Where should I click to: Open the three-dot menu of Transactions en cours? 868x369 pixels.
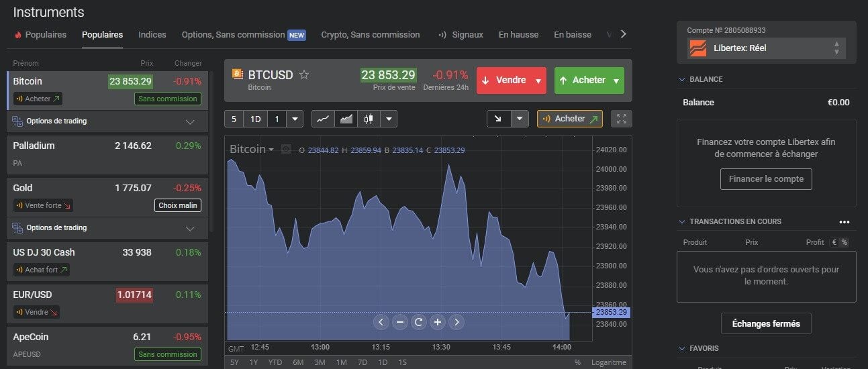click(x=844, y=222)
